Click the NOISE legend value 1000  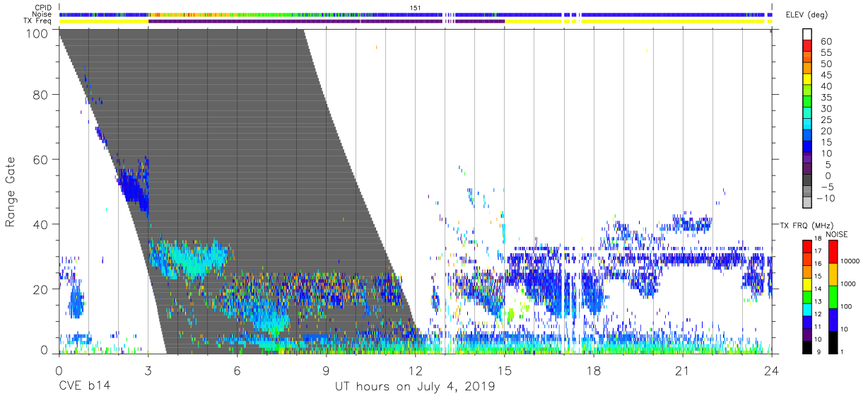coord(848,284)
